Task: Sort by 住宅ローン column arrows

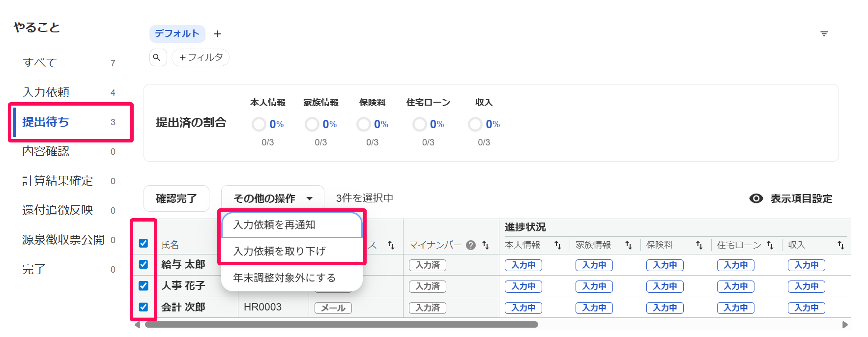Action: 770,245
